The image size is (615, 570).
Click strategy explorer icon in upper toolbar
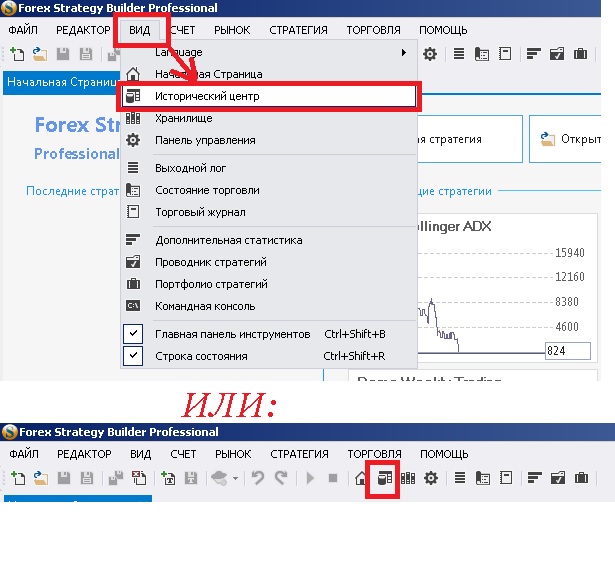coord(557,54)
